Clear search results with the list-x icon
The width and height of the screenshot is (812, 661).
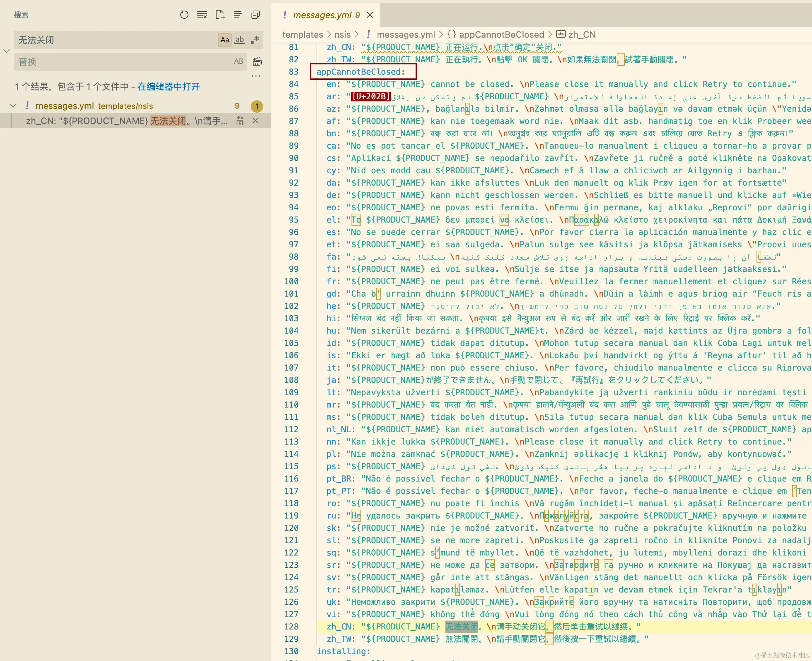click(x=202, y=15)
